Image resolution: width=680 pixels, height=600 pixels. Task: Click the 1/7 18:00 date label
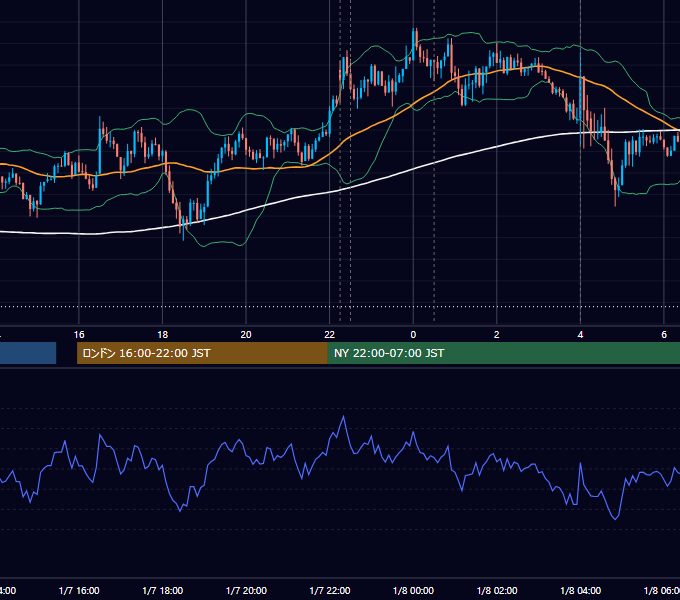click(163, 590)
